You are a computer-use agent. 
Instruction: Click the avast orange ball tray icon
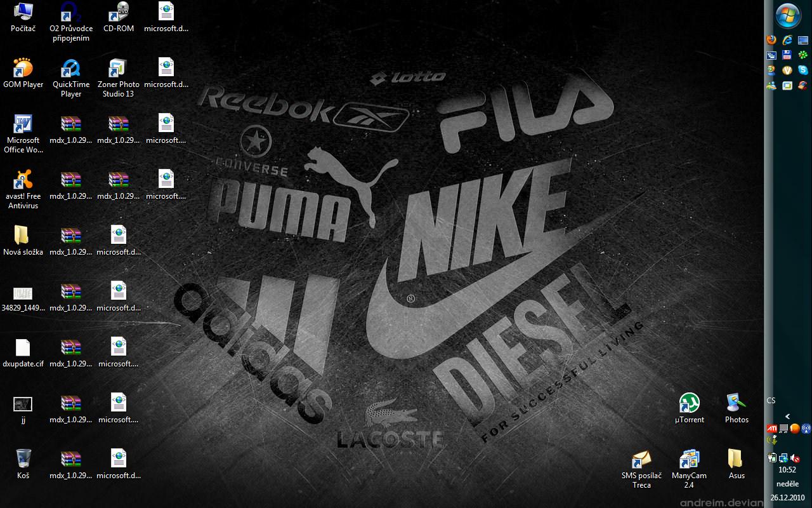point(795,429)
